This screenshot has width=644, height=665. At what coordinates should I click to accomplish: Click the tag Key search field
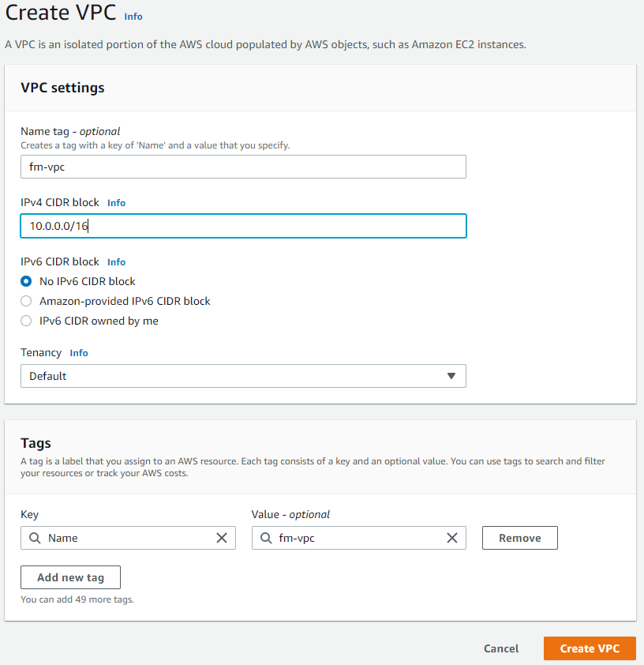point(126,538)
